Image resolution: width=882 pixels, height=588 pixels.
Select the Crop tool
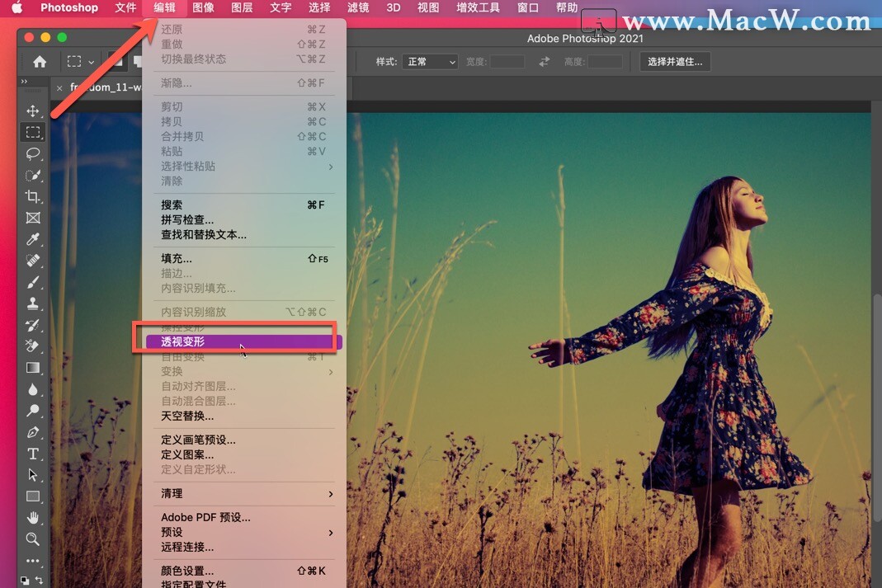coord(33,196)
